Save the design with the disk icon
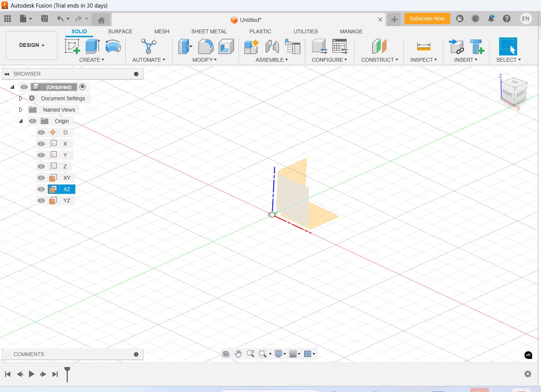 coord(44,19)
